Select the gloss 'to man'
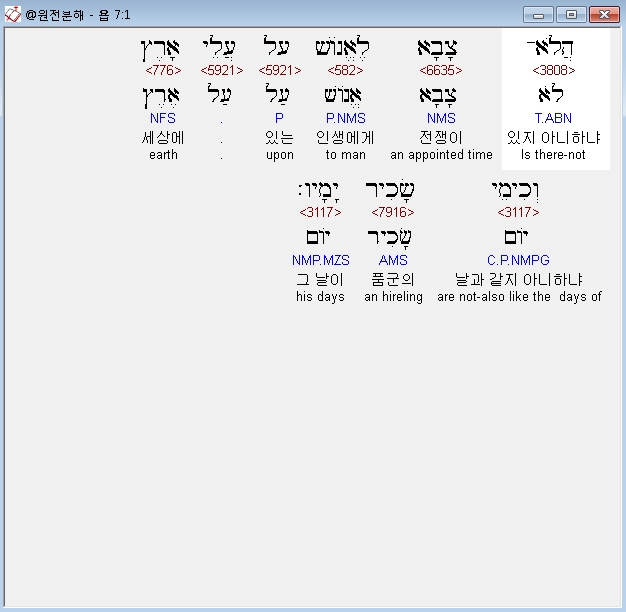Screen dimensions: 626x612 (x=345, y=154)
